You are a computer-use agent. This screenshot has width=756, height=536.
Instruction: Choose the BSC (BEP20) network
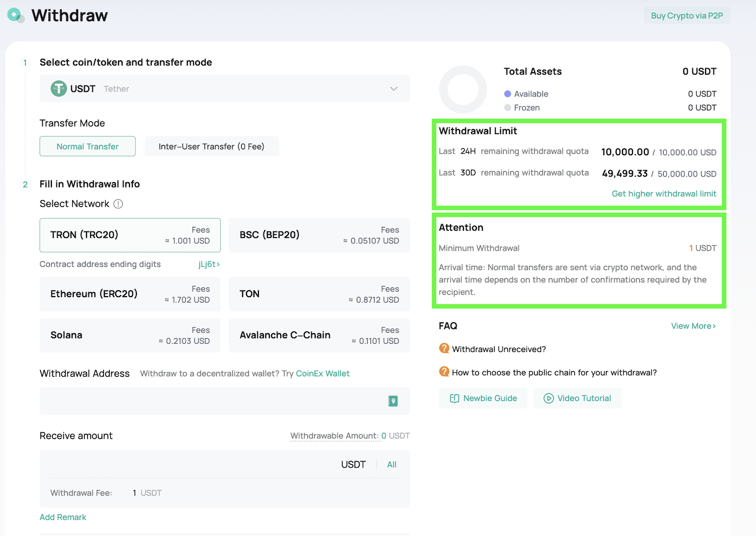pos(319,235)
